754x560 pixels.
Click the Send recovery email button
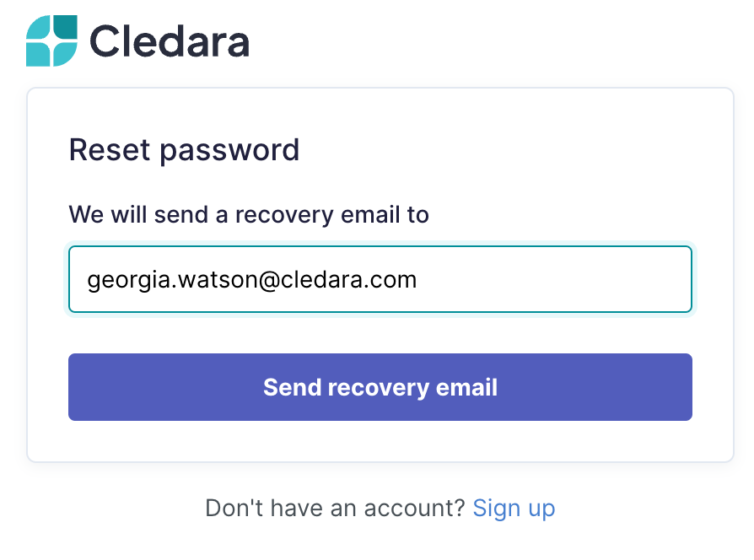[380, 387]
